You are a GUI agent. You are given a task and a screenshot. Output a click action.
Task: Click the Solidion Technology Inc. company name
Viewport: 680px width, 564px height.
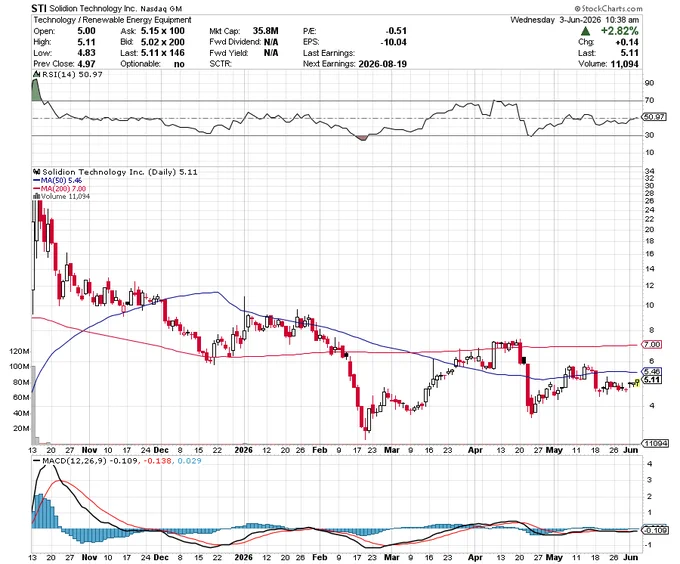tap(93, 9)
